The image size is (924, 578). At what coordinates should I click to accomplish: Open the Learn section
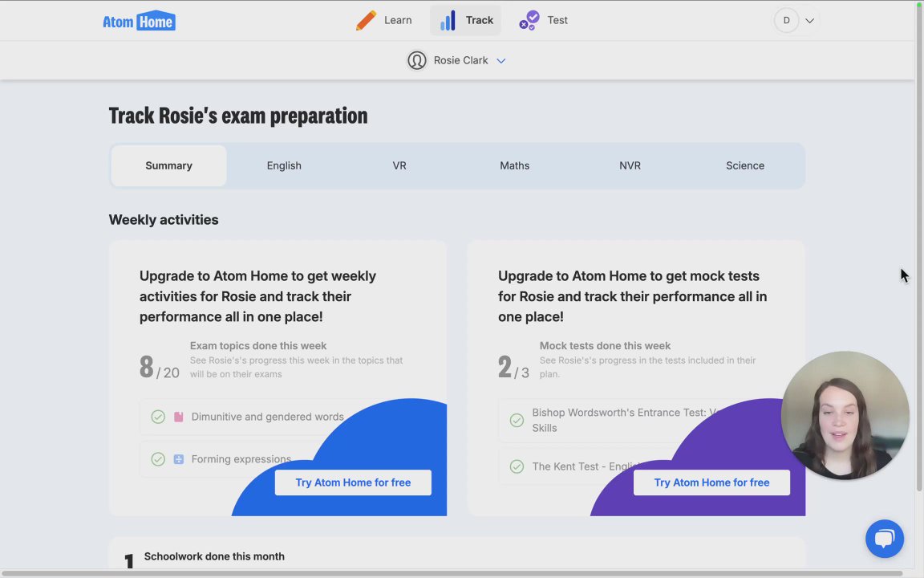384,20
